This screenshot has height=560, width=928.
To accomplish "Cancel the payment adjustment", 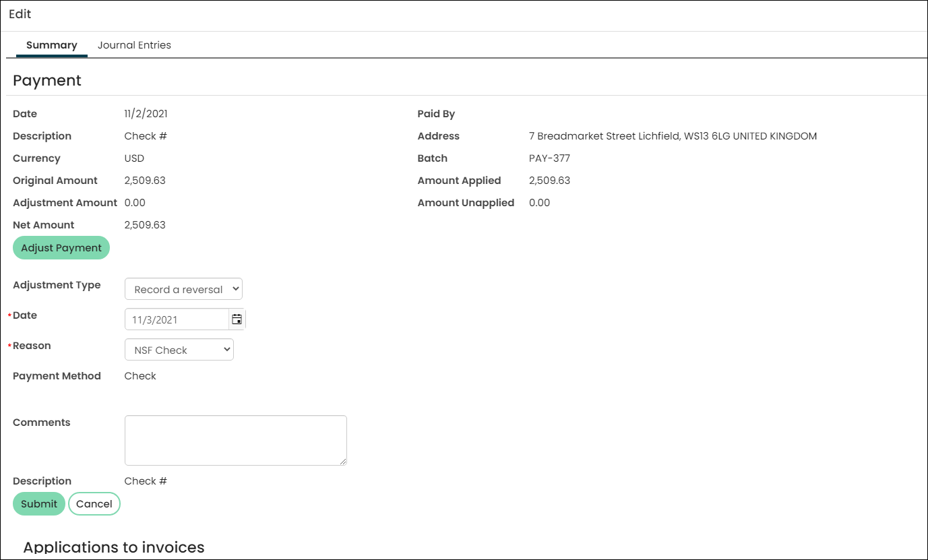I will click(x=94, y=504).
